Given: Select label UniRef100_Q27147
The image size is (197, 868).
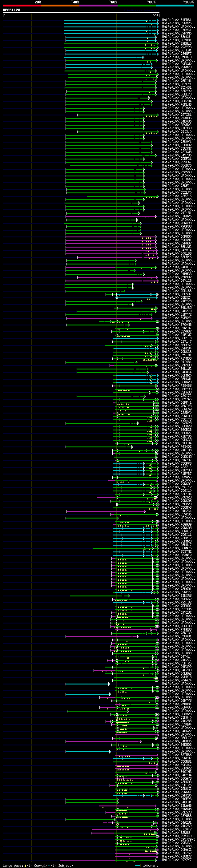Looking at the screenshot, I should [177, 341].
